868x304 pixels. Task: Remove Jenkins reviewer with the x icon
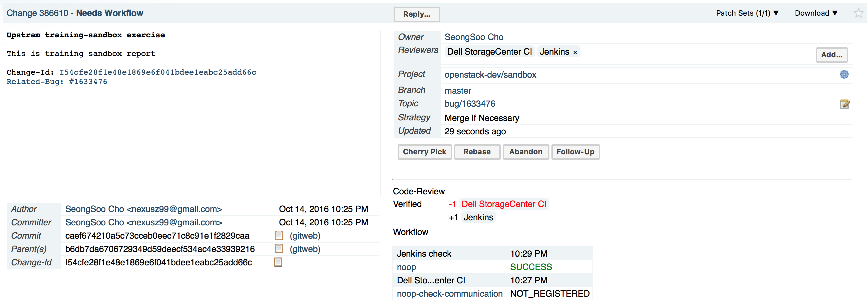576,53
